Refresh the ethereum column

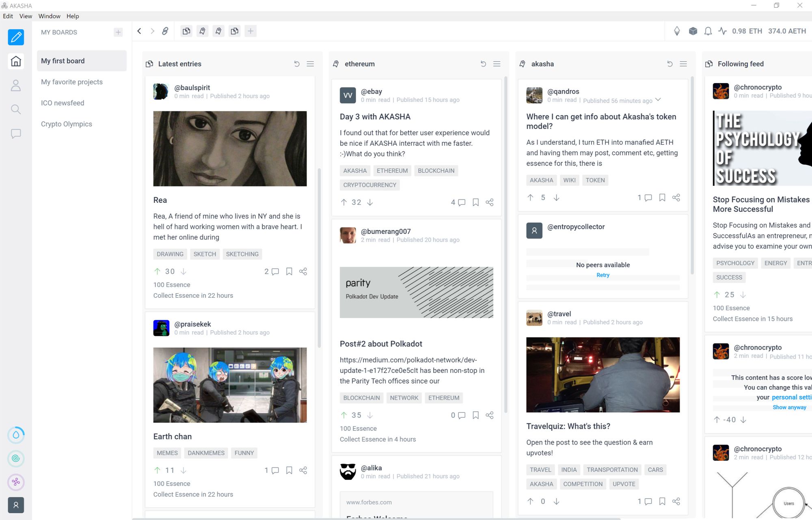click(483, 64)
